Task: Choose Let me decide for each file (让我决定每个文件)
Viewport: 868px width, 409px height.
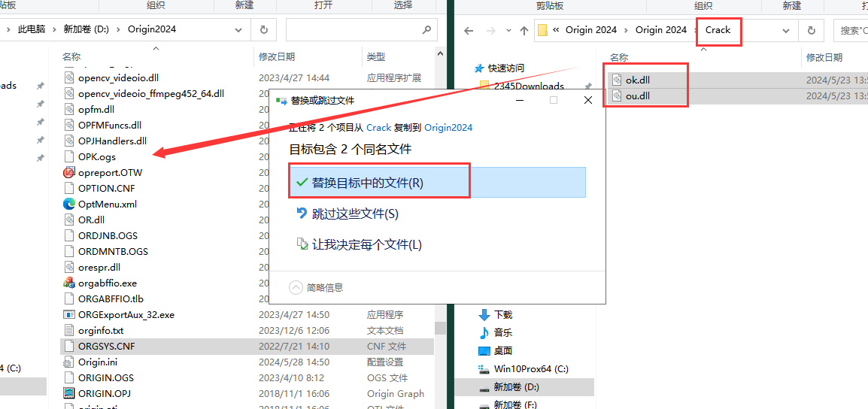Action: coord(366,245)
